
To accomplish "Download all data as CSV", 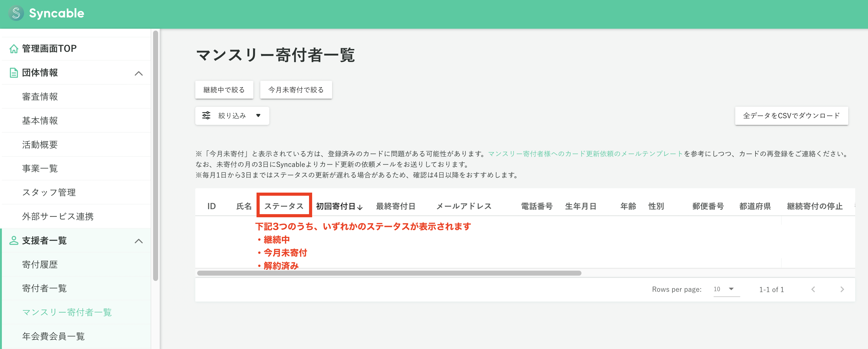I will coord(791,116).
